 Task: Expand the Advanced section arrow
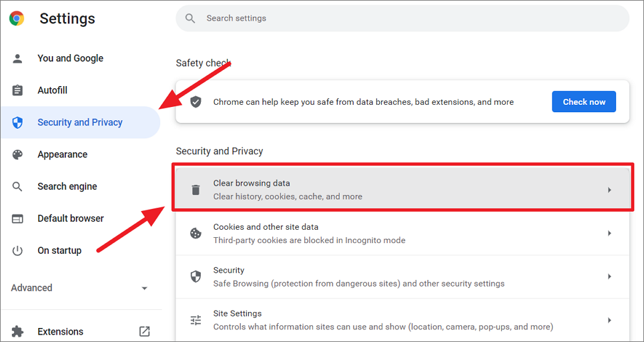(145, 289)
